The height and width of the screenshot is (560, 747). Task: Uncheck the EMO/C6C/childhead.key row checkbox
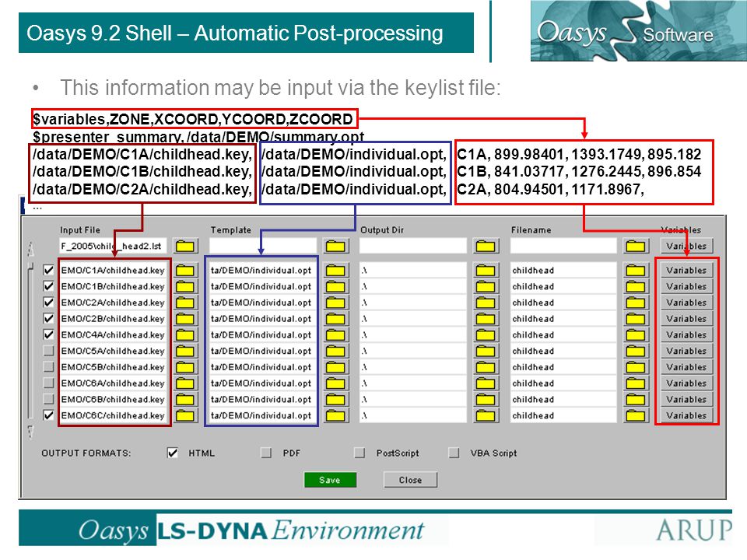(48, 415)
